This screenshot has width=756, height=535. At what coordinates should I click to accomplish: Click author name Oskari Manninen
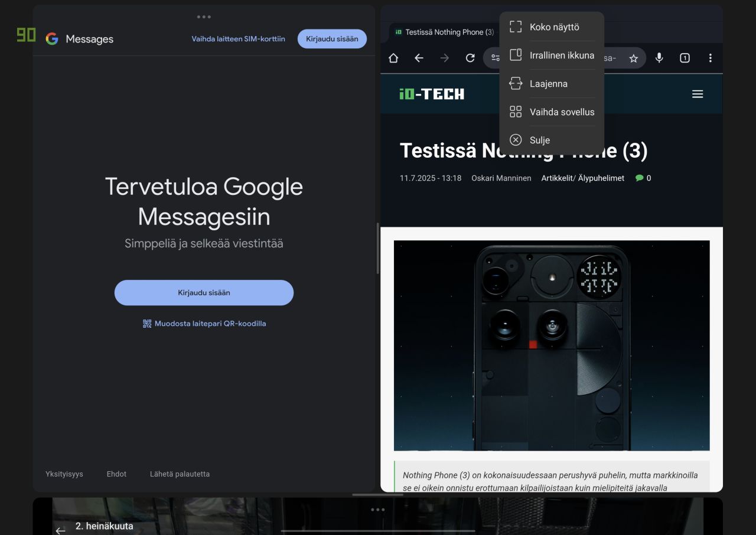(501, 178)
